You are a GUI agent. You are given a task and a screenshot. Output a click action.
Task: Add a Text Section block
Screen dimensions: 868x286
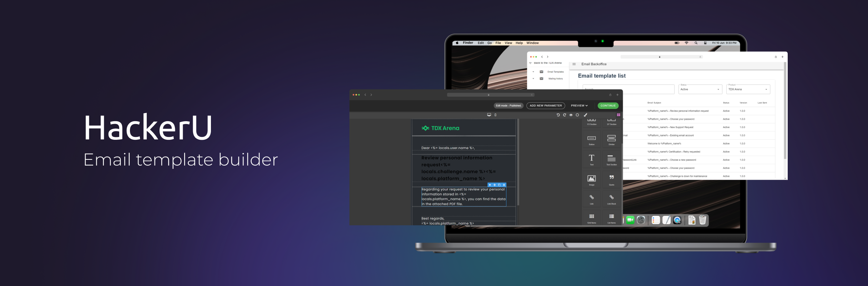point(612,159)
